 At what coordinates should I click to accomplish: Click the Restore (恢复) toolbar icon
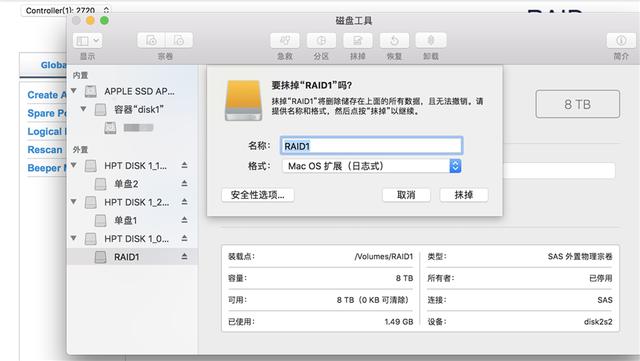pyautogui.click(x=394, y=40)
